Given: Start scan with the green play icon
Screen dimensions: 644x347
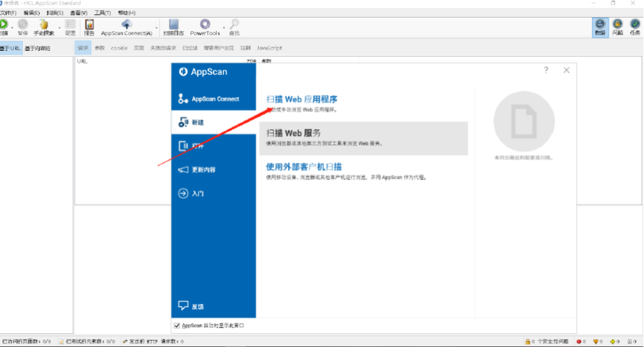Looking at the screenshot, I should point(4,25).
